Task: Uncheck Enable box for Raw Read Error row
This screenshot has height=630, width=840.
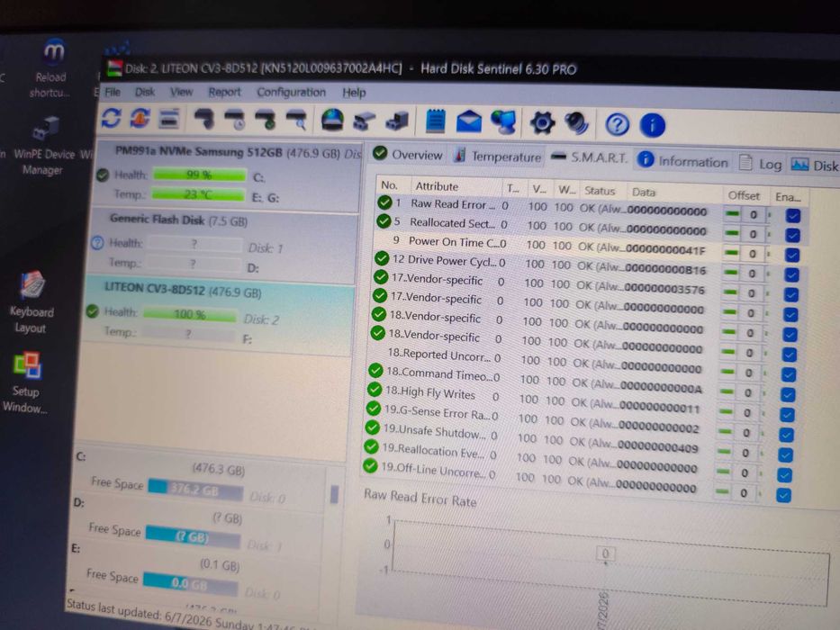Action: click(793, 215)
